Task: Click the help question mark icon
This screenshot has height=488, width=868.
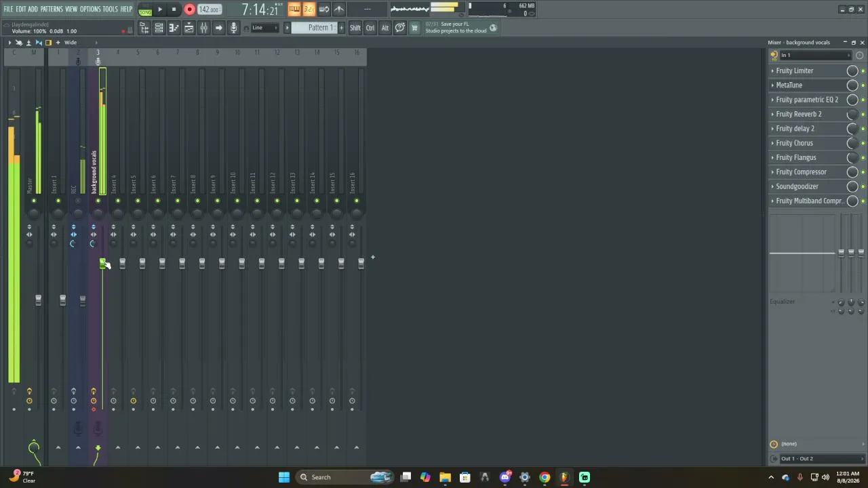Action: pyautogui.click(x=400, y=28)
